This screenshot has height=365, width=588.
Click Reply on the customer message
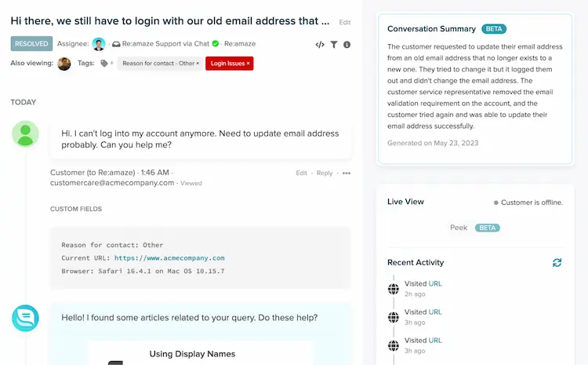click(325, 173)
